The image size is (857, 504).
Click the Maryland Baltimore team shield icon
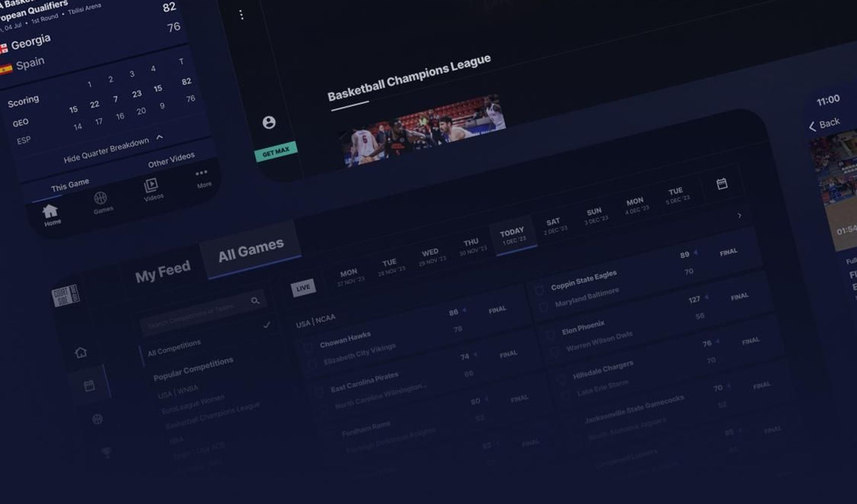(x=543, y=306)
